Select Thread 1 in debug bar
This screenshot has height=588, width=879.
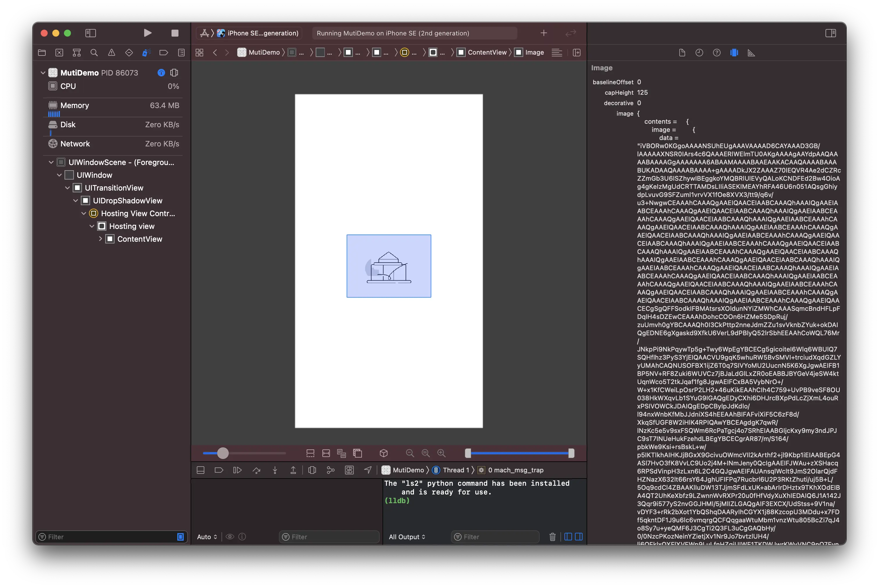coord(455,470)
